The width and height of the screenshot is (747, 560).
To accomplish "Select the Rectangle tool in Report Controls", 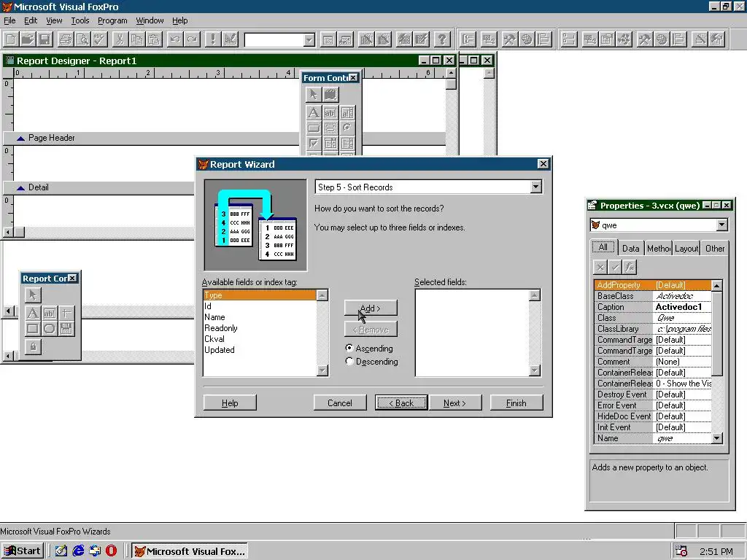I will pyautogui.click(x=32, y=329).
